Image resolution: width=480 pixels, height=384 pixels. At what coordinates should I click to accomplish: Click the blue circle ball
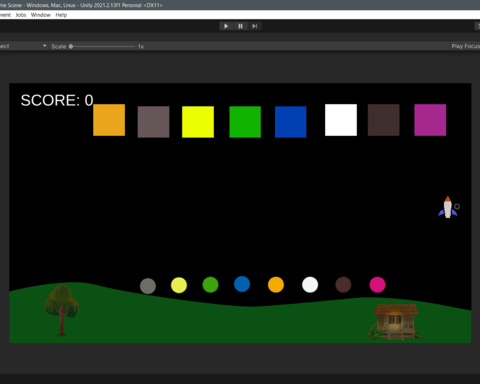242,284
